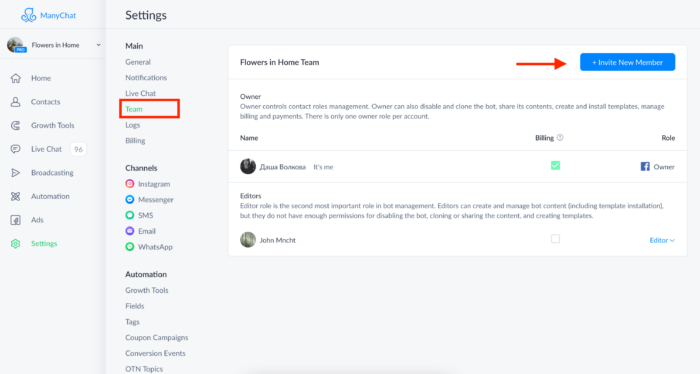Open Instagram channel settings

tap(154, 184)
